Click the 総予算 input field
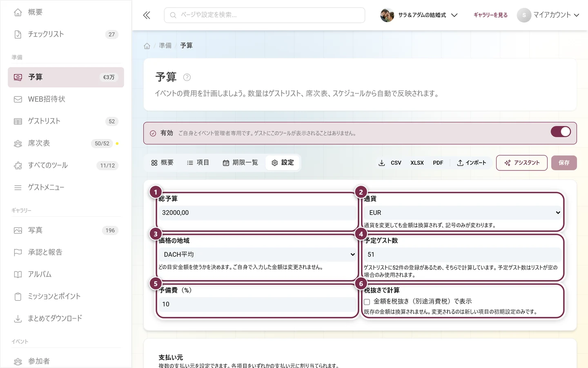The image size is (588, 368). [x=258, y=213]
